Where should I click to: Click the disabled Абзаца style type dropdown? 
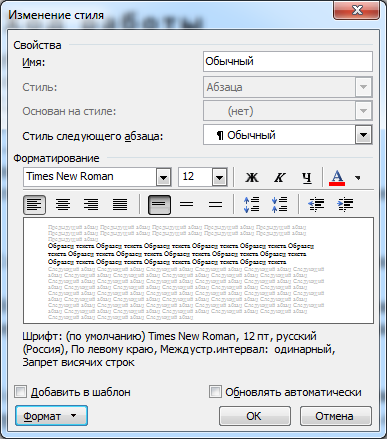(x=288, y=87)
